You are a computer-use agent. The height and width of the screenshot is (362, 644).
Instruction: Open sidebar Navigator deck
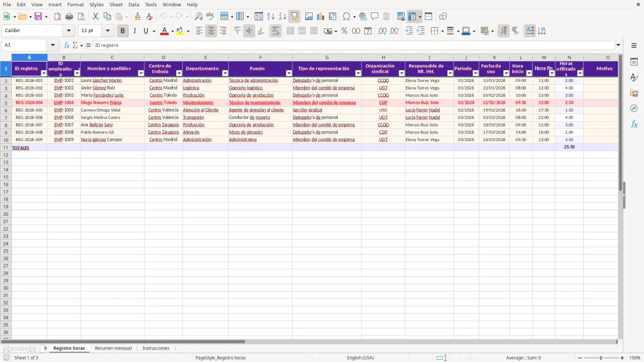coord(634,108)
